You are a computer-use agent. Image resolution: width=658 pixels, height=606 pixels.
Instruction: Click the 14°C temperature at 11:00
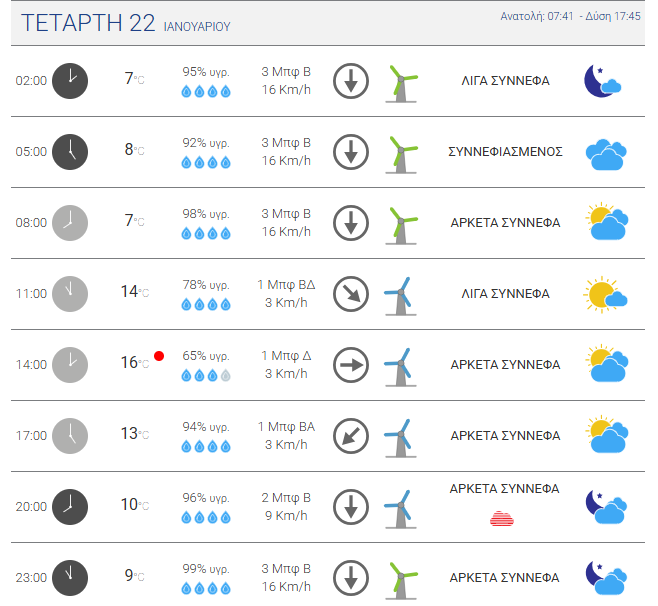point(135,291)
